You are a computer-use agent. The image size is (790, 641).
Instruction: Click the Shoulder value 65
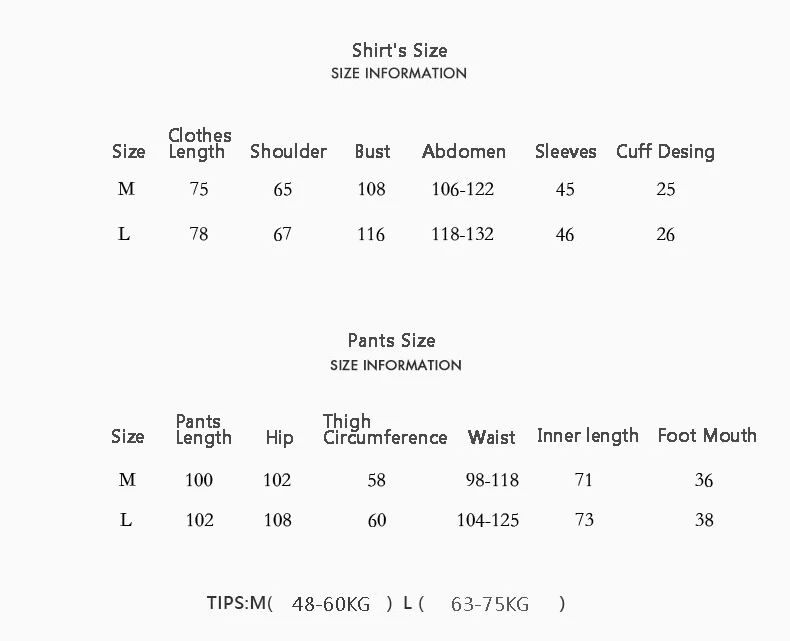[x=283, y=189]
